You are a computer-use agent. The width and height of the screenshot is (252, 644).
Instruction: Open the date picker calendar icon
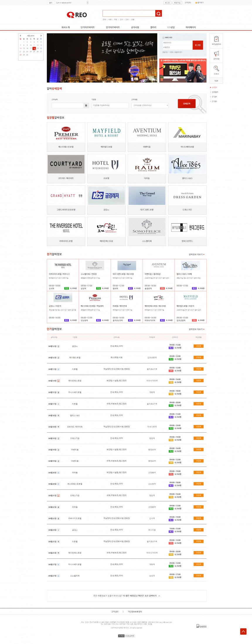[x=86, y=105]
